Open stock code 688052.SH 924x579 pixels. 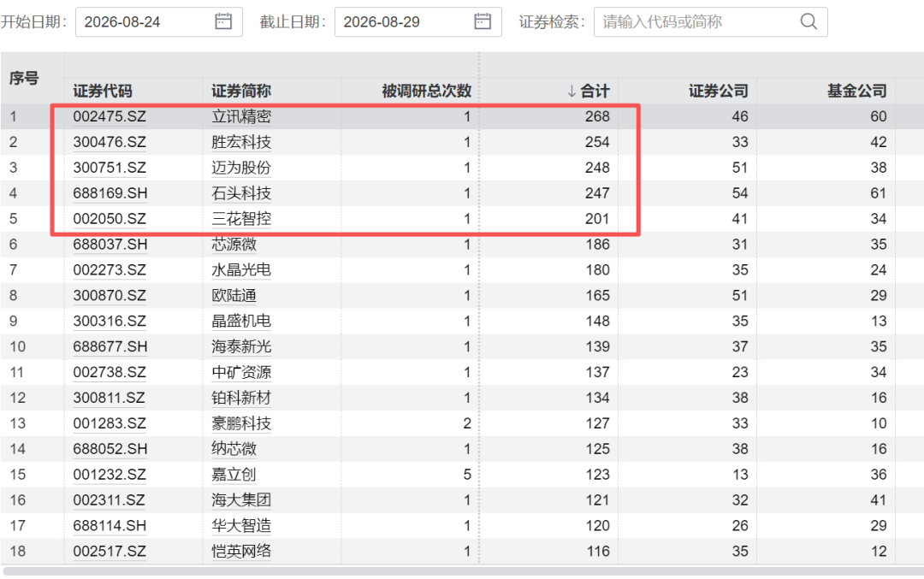(110, 449)
